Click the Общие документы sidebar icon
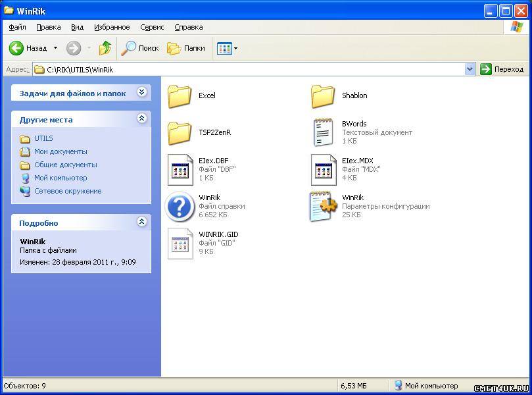The width and height of the screenshot is (532, 395). click(25, 165)
